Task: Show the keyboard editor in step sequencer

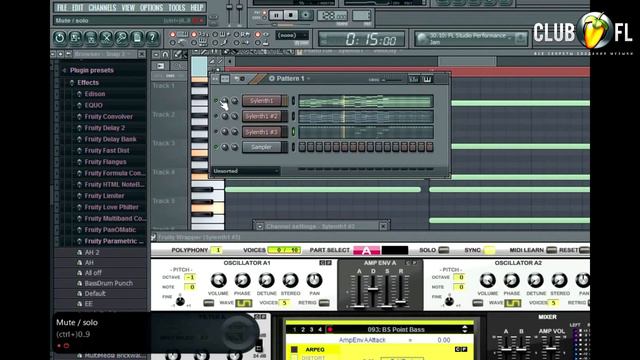Action: [427, 79]
